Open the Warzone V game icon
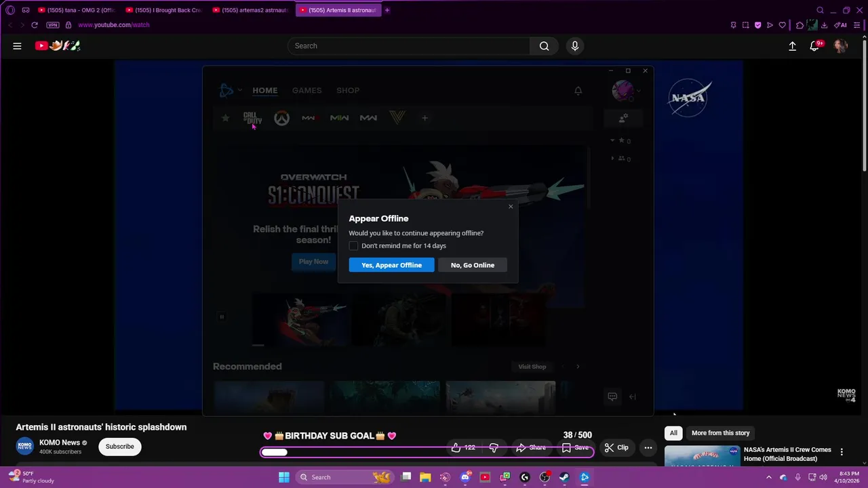This screenshot has width=868, height=488. (x=397, y=118)
